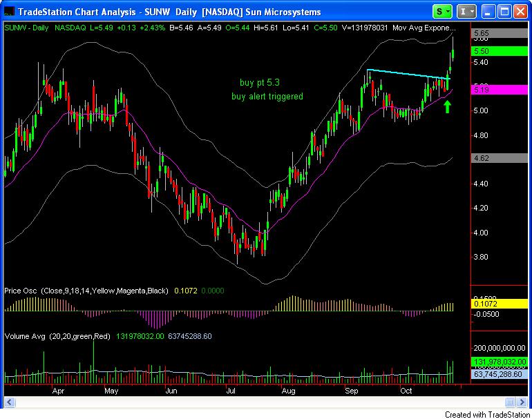Screen dimensions: 532x419
Task: Click the green 0.0000 value beside Price Osc
Action: pos(213,291)
